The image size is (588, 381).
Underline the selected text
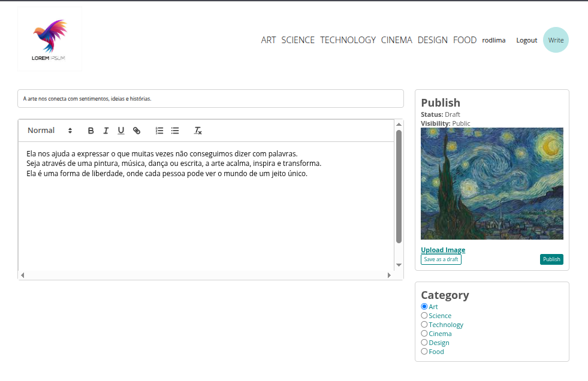[x=121, y=131]
